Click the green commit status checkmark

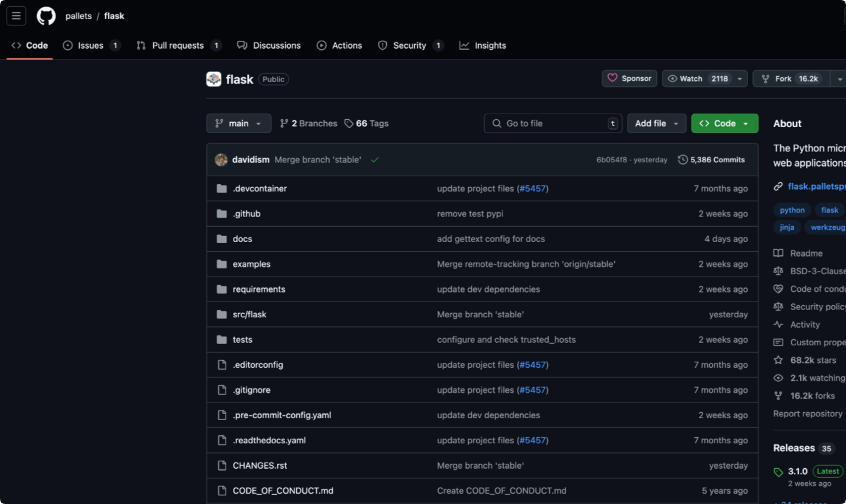pyautogui.click(x=375, y=160)
